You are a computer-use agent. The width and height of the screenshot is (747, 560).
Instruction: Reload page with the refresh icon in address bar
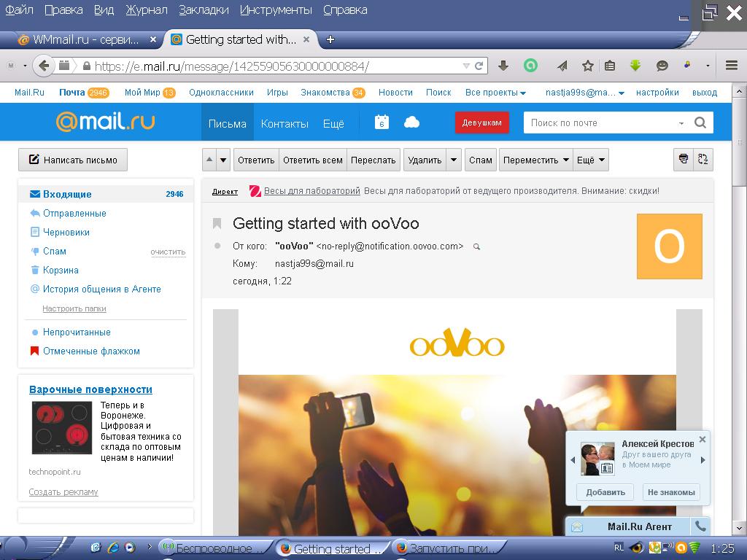pos(479,66)
